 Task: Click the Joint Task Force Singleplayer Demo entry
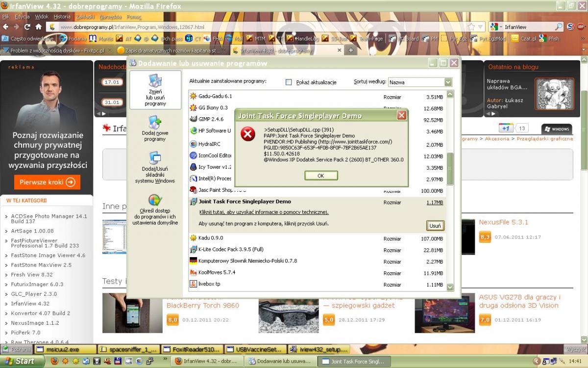(x=245, y=202)
